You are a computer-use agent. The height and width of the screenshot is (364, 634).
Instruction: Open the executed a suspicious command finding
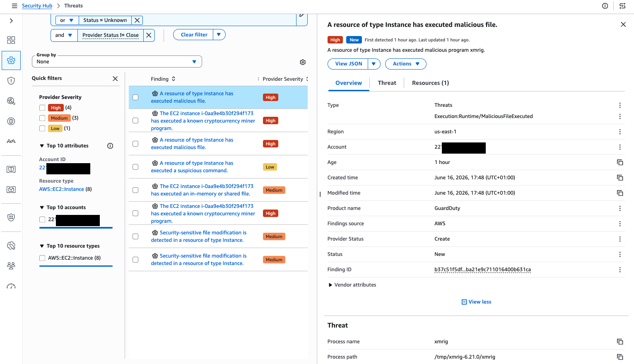tap(192, 167)
